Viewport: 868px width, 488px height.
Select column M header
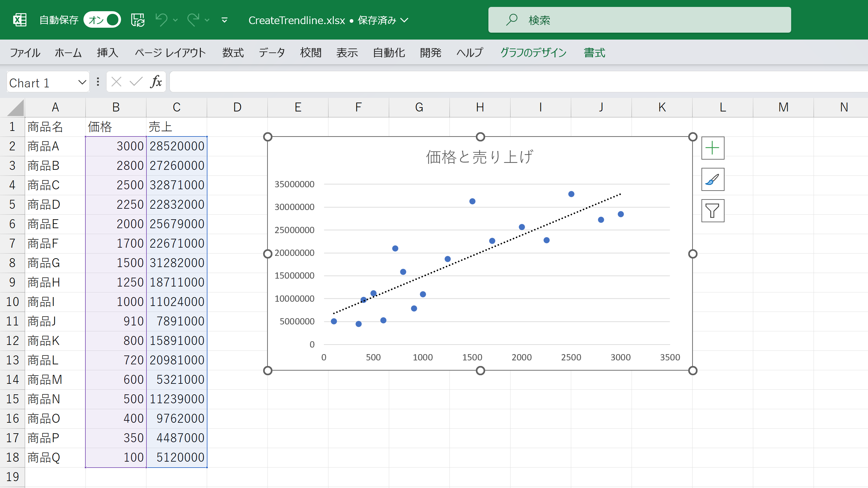coord(783,107)
